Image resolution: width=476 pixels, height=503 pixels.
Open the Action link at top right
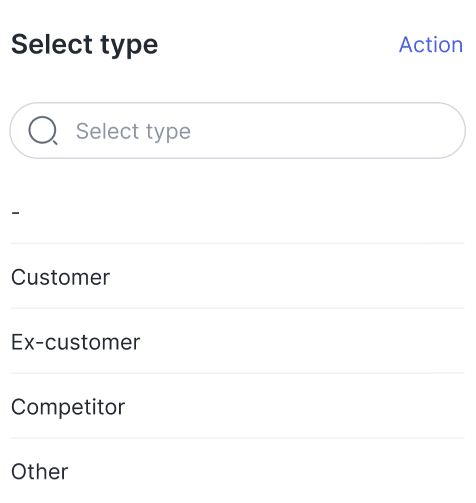(x=431, y=44)
